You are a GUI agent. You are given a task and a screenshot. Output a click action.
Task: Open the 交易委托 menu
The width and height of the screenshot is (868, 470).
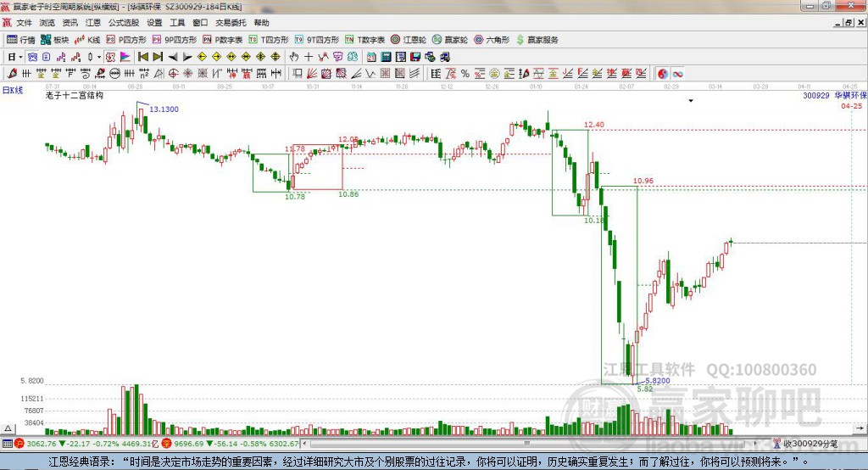[231, 23]
